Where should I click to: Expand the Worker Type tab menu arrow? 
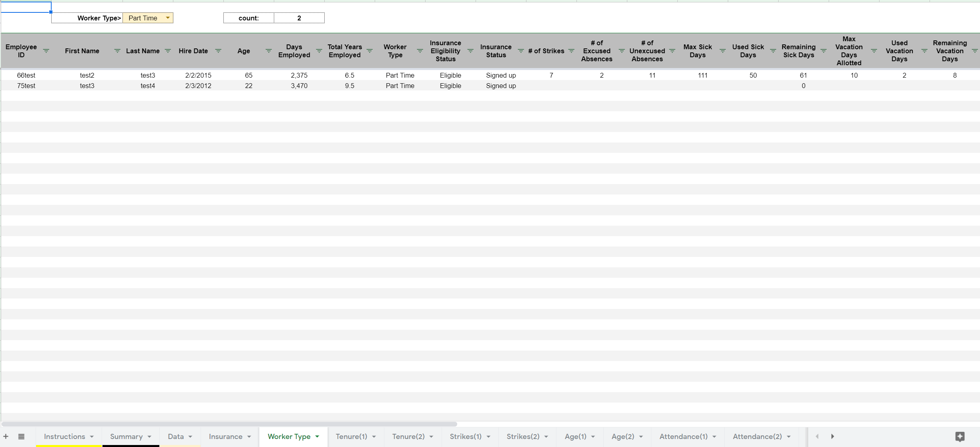pyautogui.click(x=317, y=437)
